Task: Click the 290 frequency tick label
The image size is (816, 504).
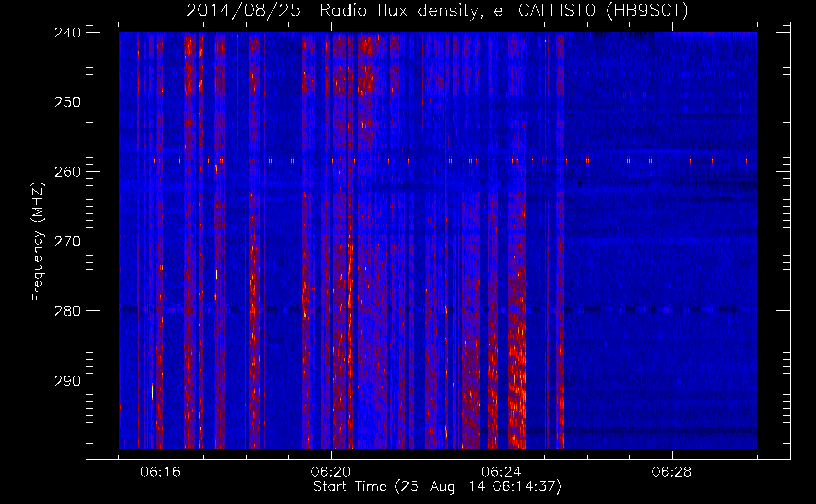Action: [x=68, y=381]
